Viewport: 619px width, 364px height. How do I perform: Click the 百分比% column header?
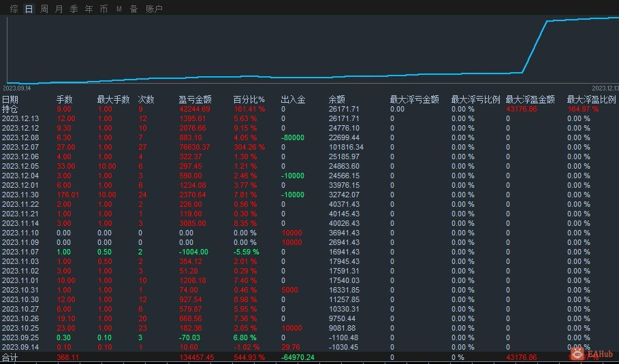[249, 99]
